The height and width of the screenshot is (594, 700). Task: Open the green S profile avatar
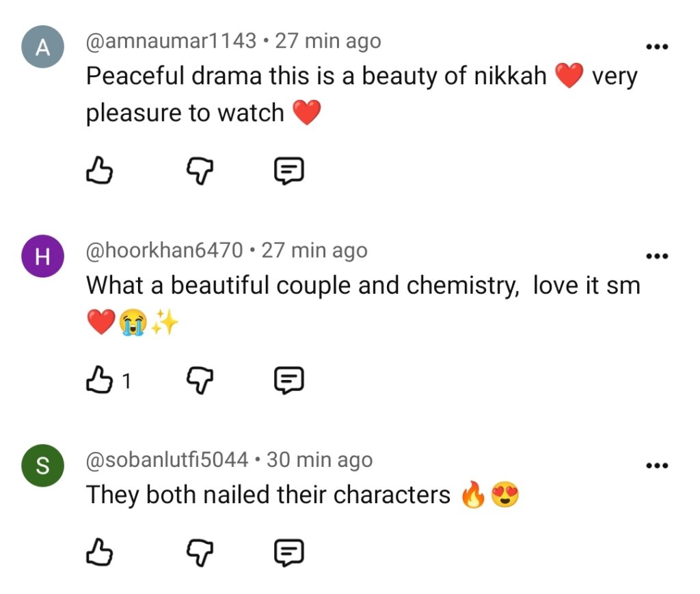(43, 465)
